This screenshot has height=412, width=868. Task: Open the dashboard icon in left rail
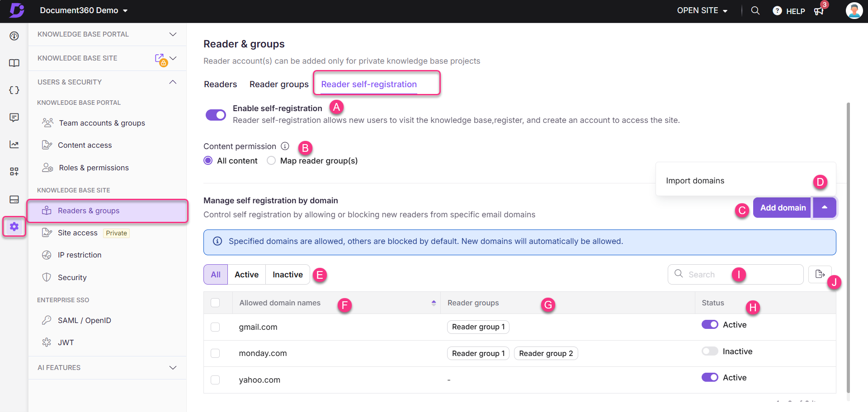14,36
